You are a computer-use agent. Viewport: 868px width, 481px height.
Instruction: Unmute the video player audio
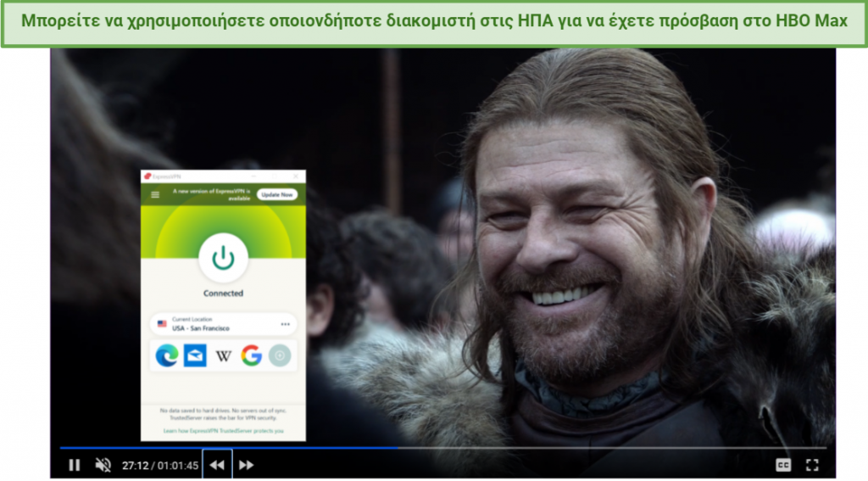103,465
